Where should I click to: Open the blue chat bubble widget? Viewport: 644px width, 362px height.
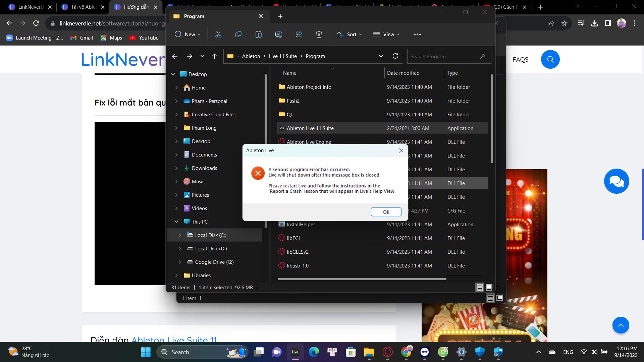[616, 181]
